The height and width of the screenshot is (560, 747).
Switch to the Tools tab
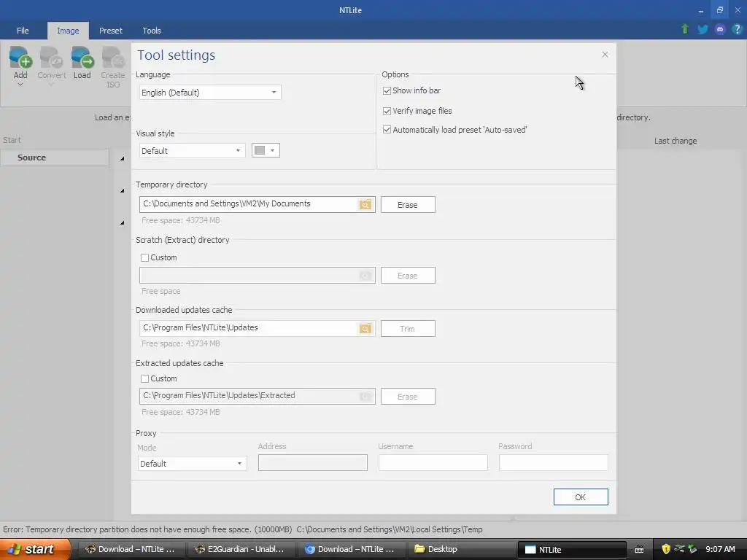[x=152, y=31]
